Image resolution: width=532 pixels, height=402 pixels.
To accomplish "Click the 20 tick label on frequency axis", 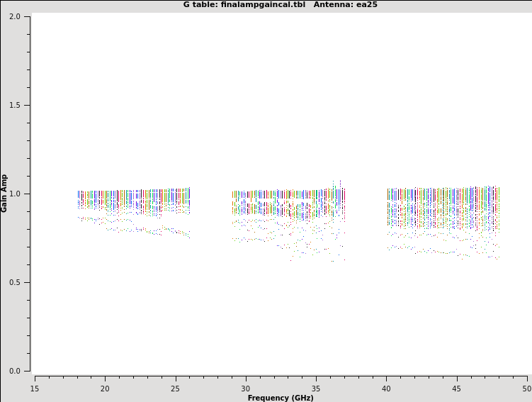I will [105, 388].
